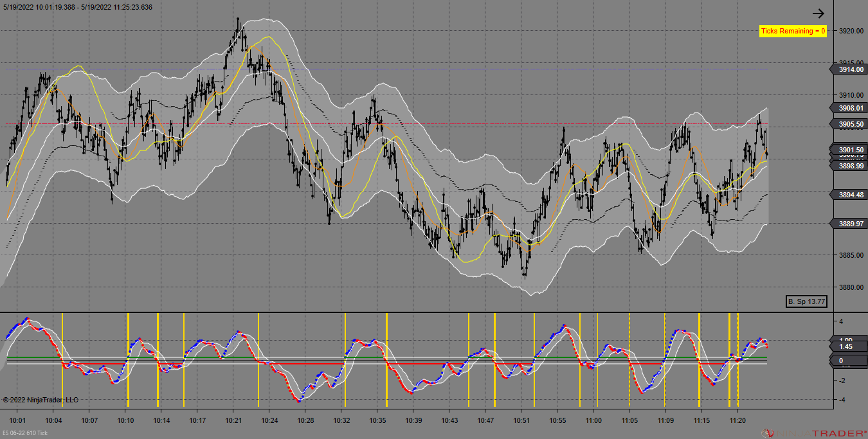Click the B. Sp 13.77 spread box

[806, 301]
